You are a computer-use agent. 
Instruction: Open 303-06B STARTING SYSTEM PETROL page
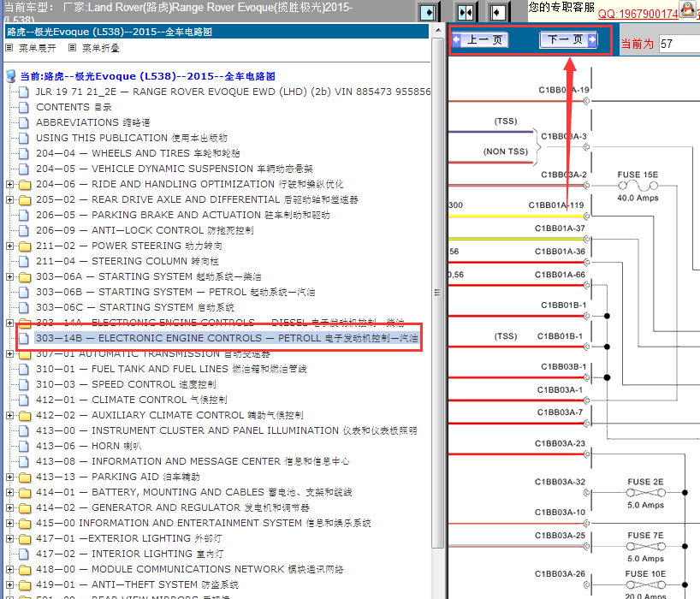click(175, 292)
